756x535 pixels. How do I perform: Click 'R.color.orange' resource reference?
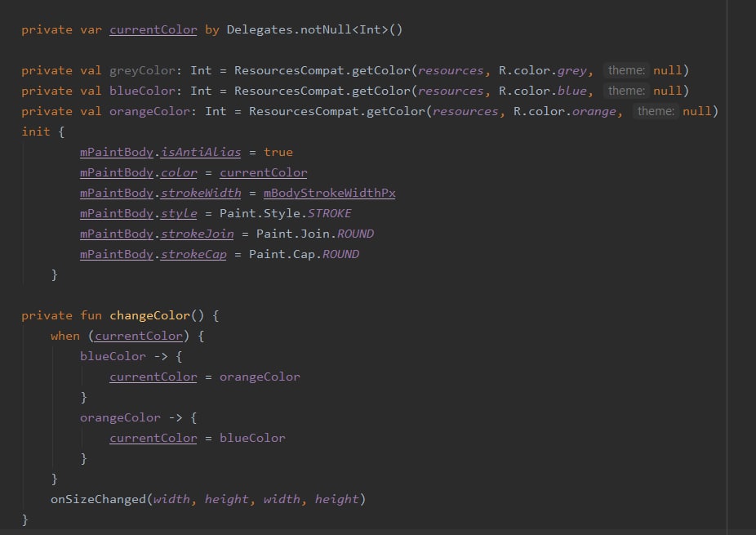point(565,111)
